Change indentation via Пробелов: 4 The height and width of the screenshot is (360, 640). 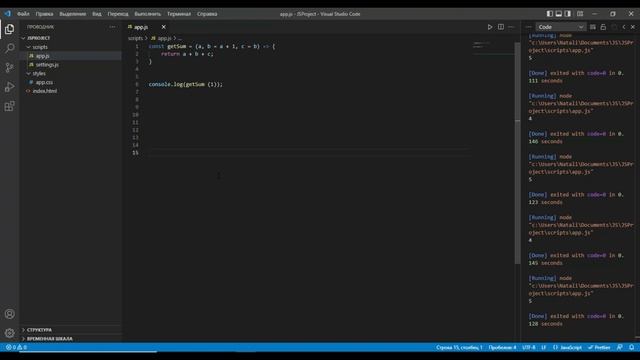point(502,347)
